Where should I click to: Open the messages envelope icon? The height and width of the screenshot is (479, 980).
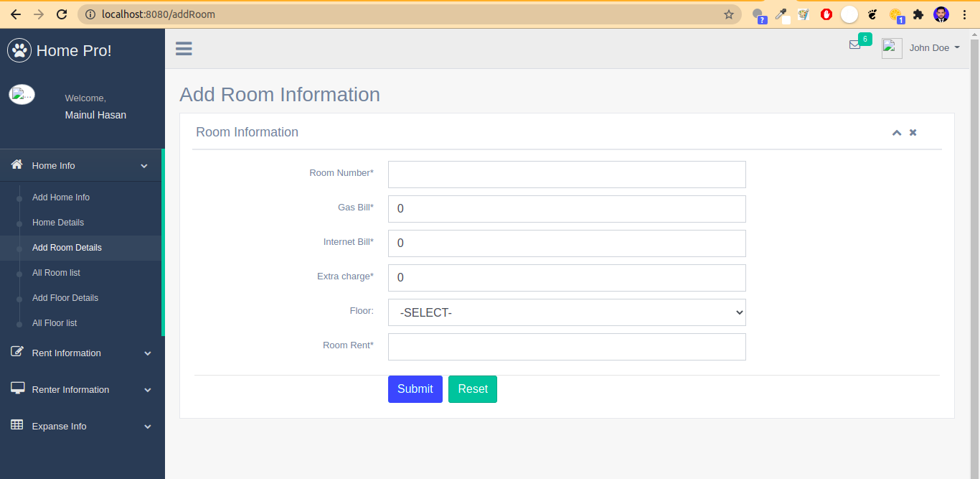pyautogui.click(x=856, y=45)
